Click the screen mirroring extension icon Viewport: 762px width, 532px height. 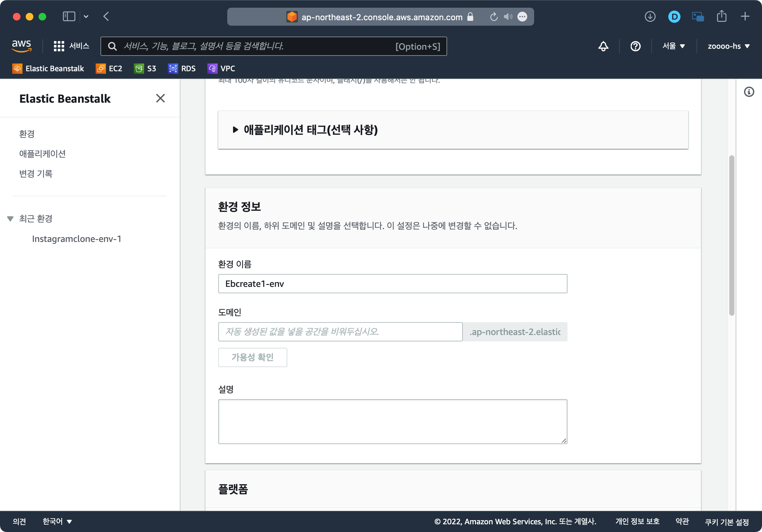coord(697,17)
